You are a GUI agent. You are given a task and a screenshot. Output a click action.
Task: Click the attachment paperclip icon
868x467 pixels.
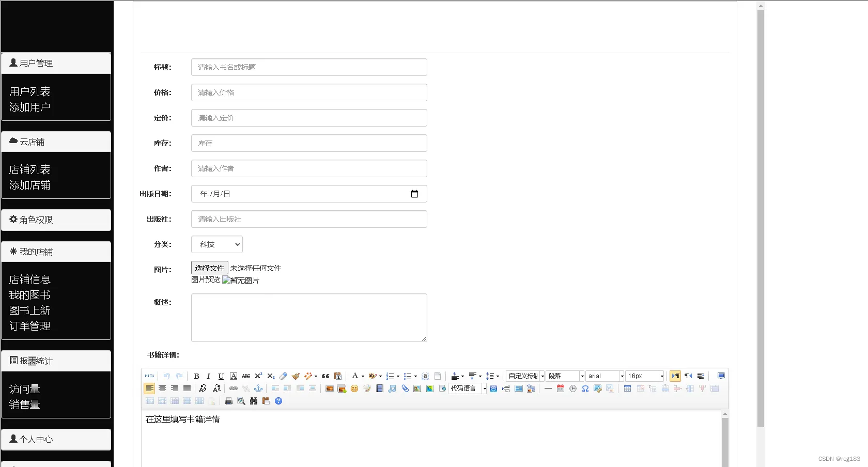405,388
